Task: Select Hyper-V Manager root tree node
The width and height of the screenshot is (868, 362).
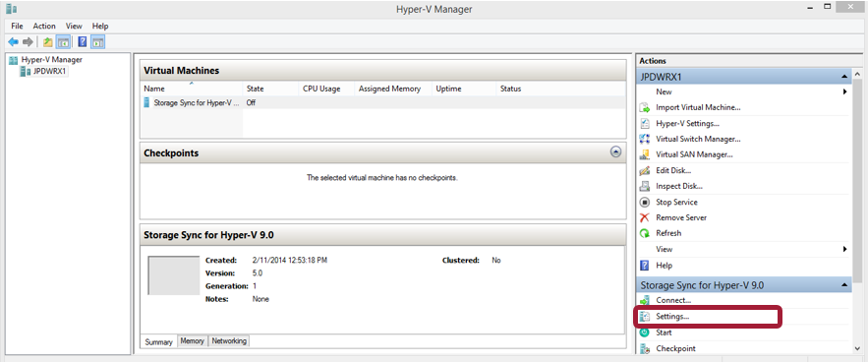Action: click(51, 60)
